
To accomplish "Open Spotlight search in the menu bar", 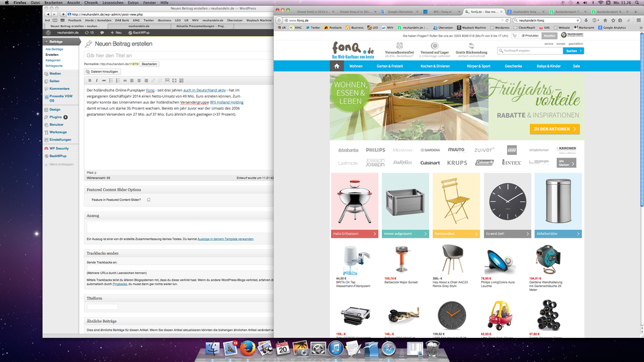I will pos(637,3).
